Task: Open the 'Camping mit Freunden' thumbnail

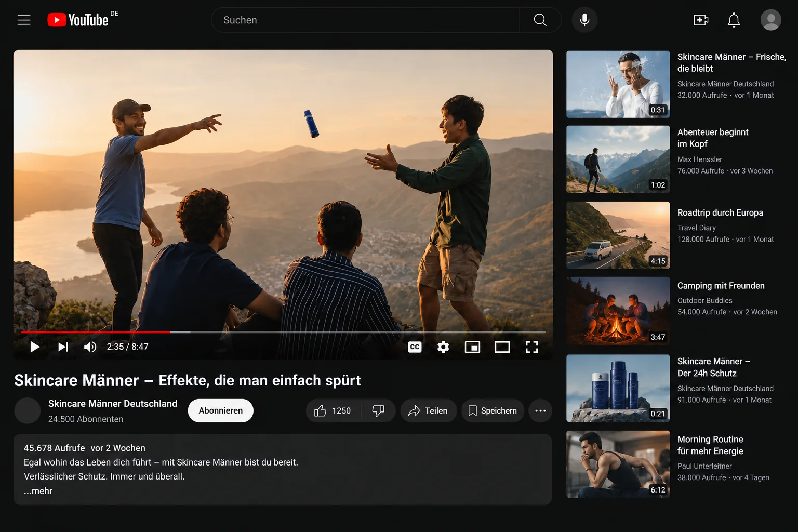Action: 618,311
